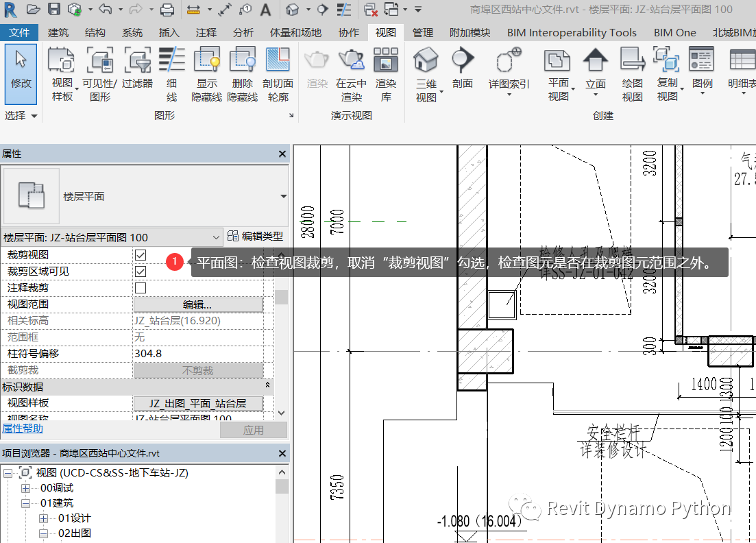This screenshot has height=543, width=756.
Task: Create 绘图视图 drafting view
Action: click(x=633, y=74)
